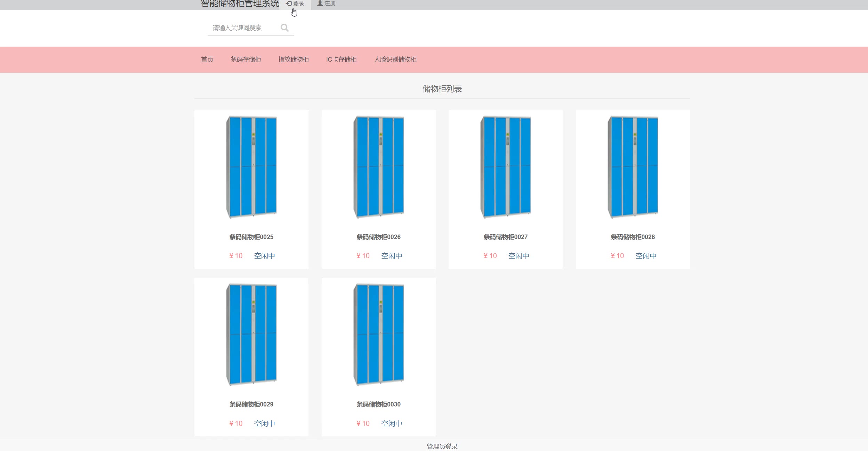Open 条码存储柜 category menu
This screenshot has width=868, height=451.
(x=246, y=60)
